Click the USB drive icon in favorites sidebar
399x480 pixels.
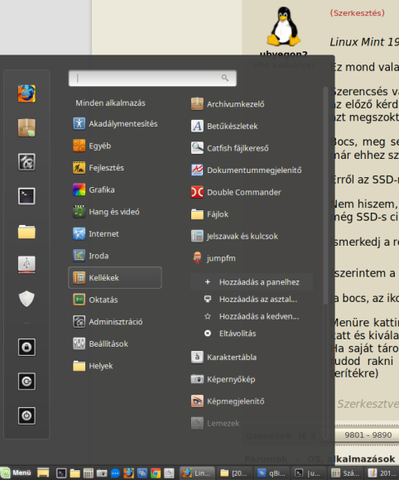point(27,264)
